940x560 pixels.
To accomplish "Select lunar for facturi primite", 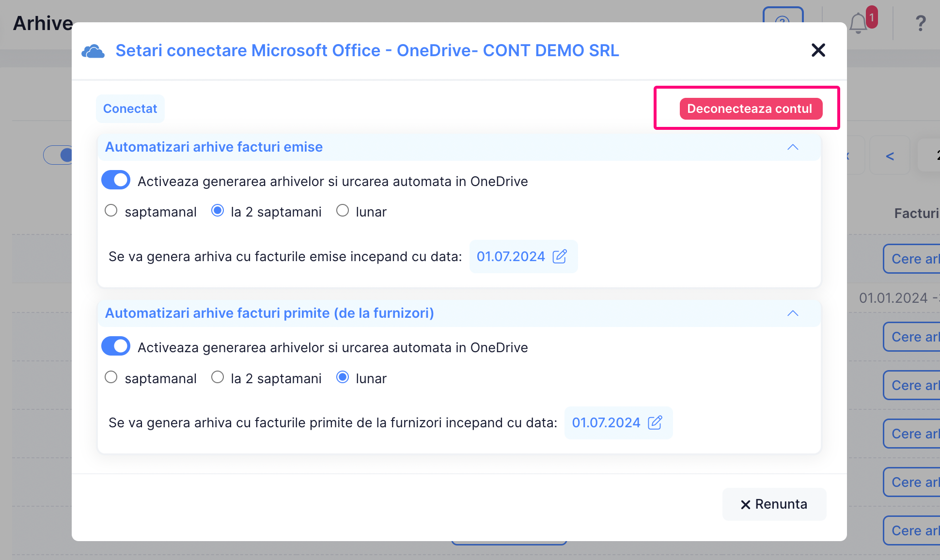I will click(x=343, y=377).
